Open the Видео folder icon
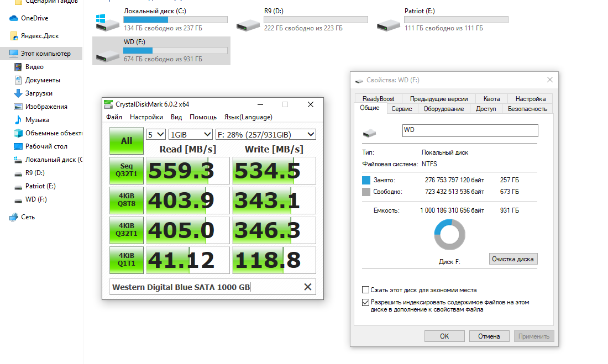 tap(18, 67)
